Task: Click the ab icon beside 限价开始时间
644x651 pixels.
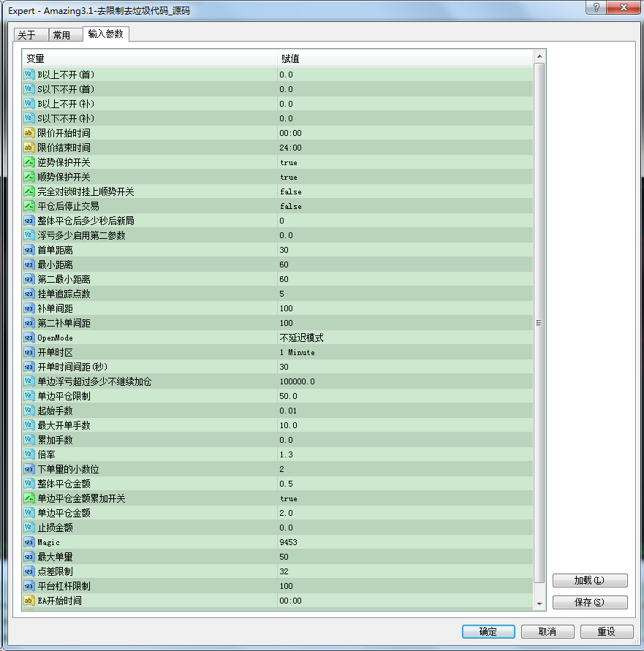Action: click(x=29, y=133)
